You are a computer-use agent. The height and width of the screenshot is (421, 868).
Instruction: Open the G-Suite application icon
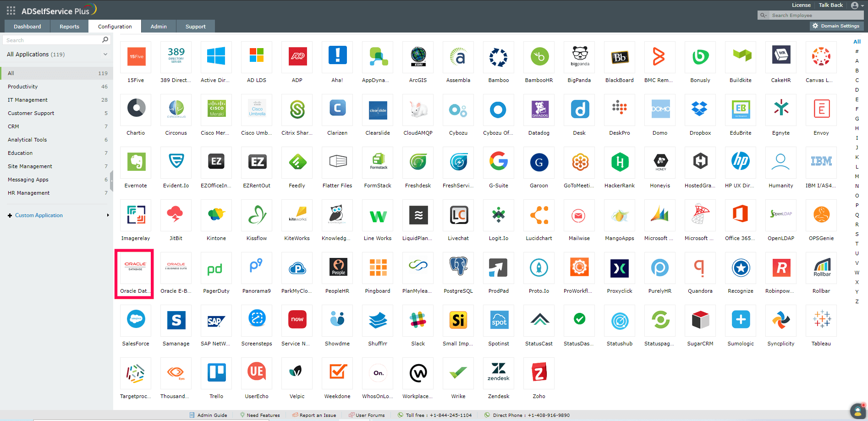coord(499,162)
